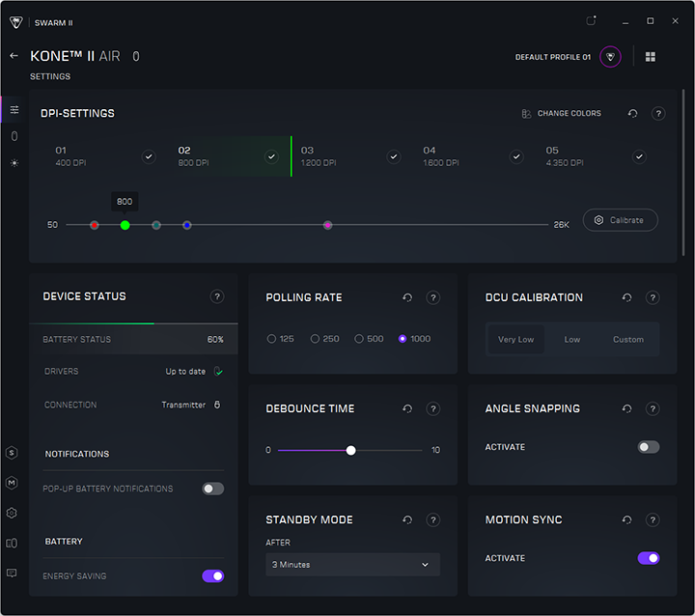695x616 pixels.
Task: Reset DPI settings with the reset icon
Action: 632,114
